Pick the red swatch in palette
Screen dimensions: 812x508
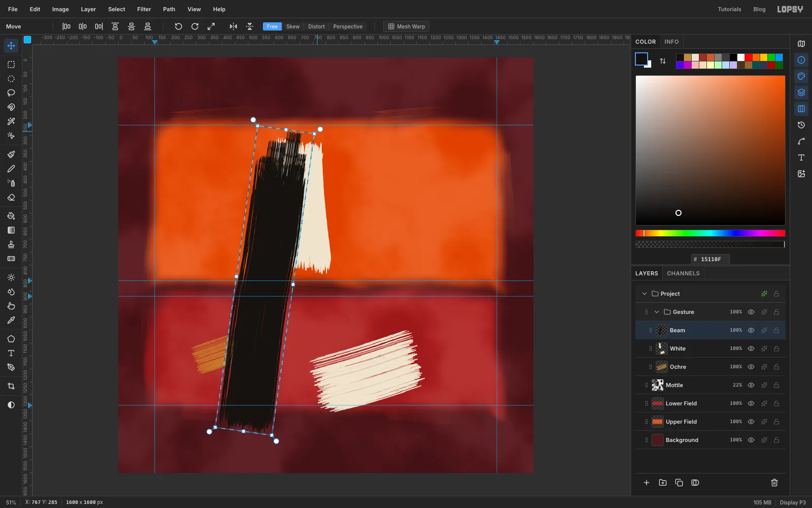click(749, 57)
